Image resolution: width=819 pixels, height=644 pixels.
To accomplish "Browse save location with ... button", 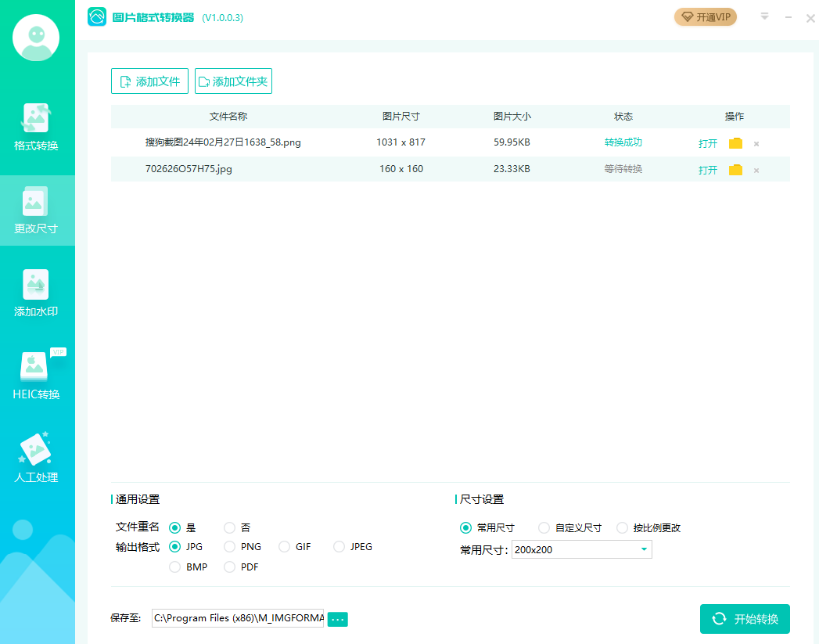I will click(337, 619).
